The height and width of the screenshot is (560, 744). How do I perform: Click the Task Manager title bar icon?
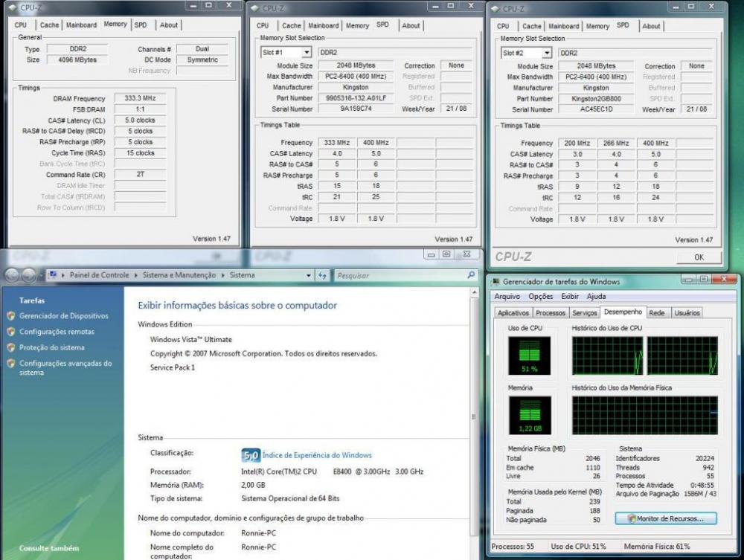(496, 282)
